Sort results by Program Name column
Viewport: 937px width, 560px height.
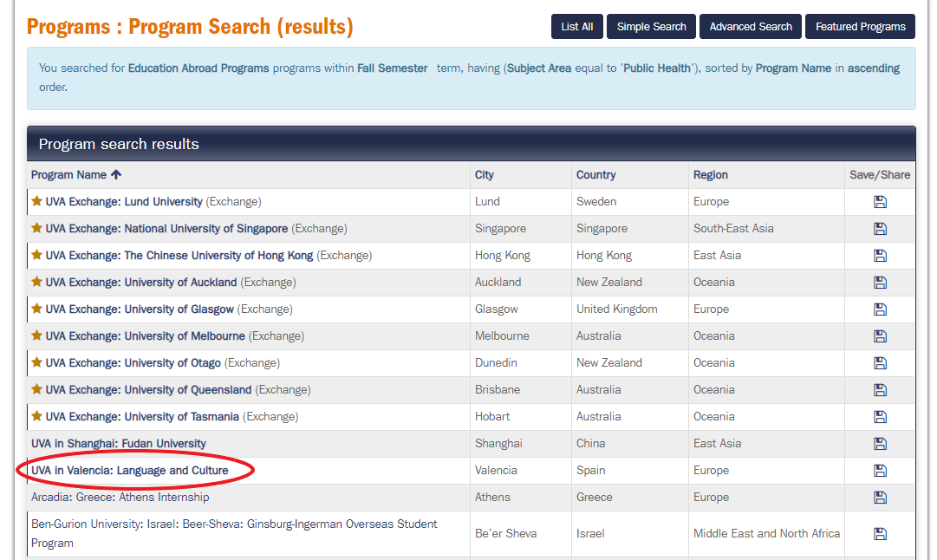[68, 175]
